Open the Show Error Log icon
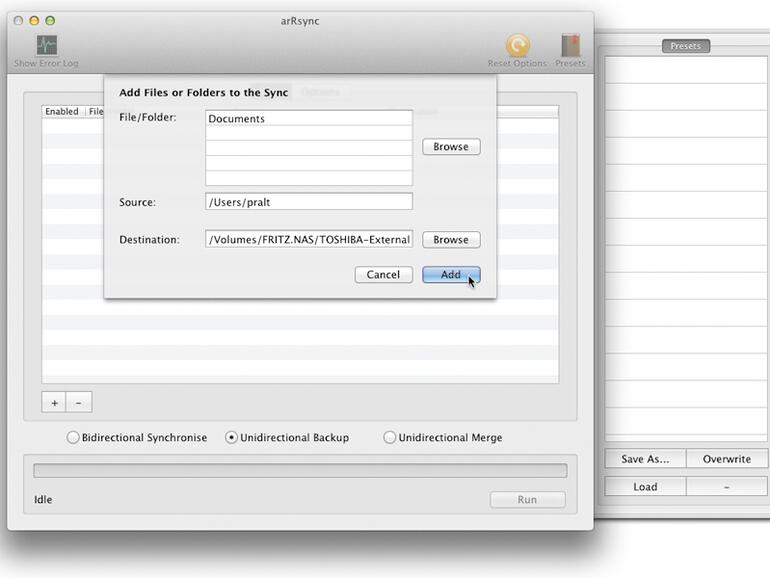This screenshot has width=770, height=578. [46, 47]
